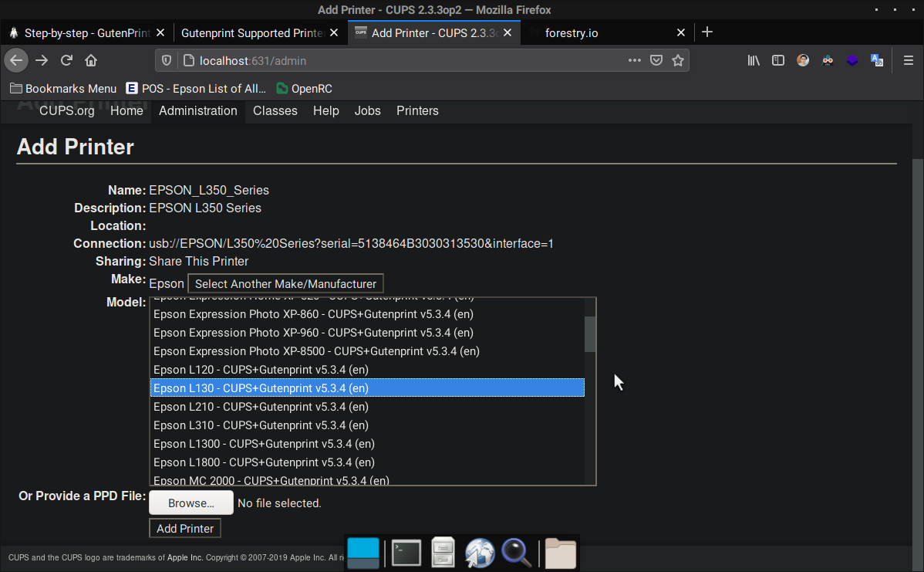Open POS - Epson List bookmark
Viewport: 924px width, 572px height.
point(196,89)
